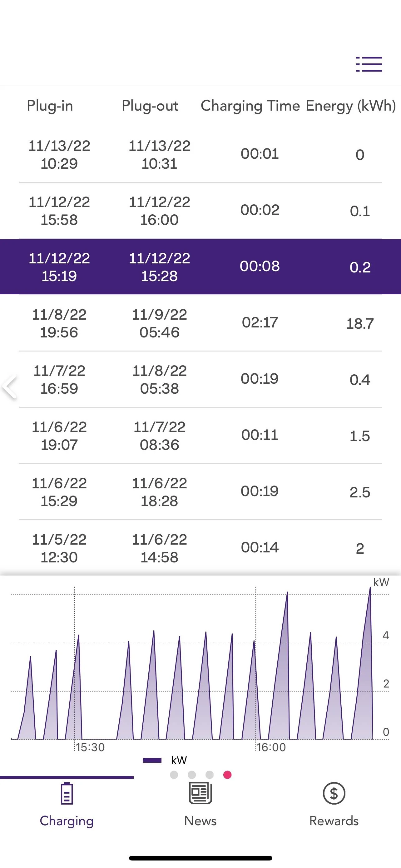The height and width of the screenshot is (868, 401).
Task: Toggle the kW legend swatch
Action: click(x=152, y=760)
